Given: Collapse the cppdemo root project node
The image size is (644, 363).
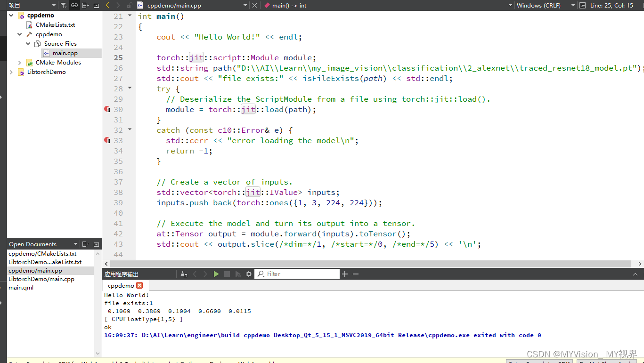Looking at the screenshot, I should (x=11, y=16).
